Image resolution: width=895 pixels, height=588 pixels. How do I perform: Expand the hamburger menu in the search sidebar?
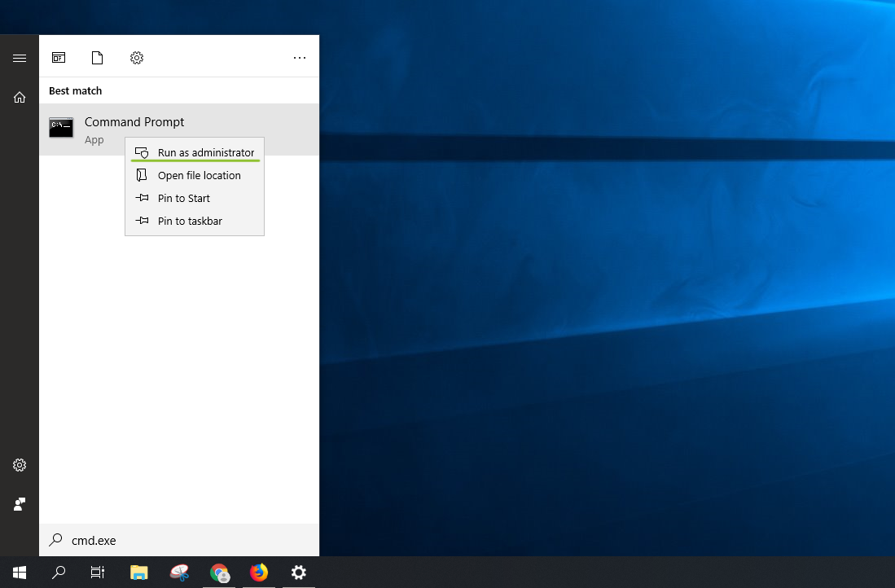[x=20, y=58]
